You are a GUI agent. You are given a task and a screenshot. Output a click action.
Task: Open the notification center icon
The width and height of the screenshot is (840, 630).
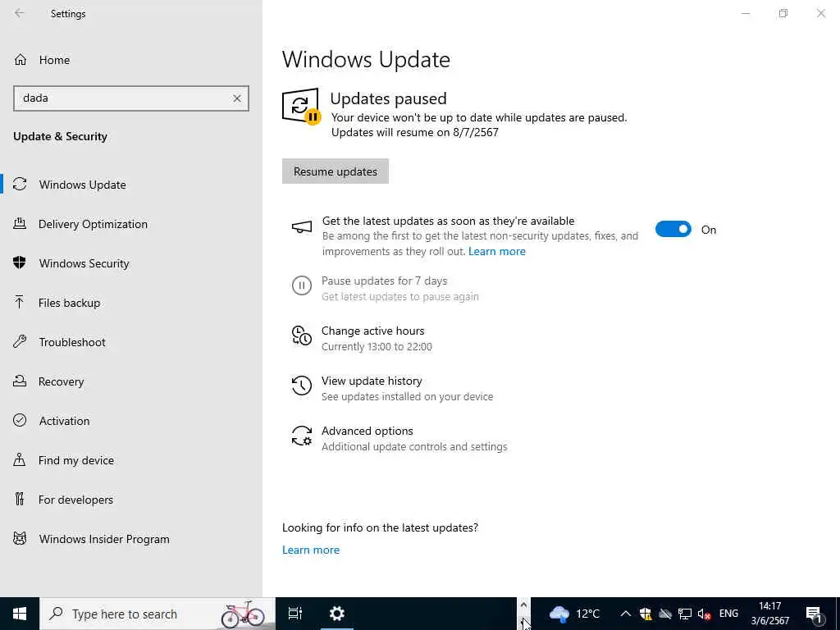tap(815, 614)
